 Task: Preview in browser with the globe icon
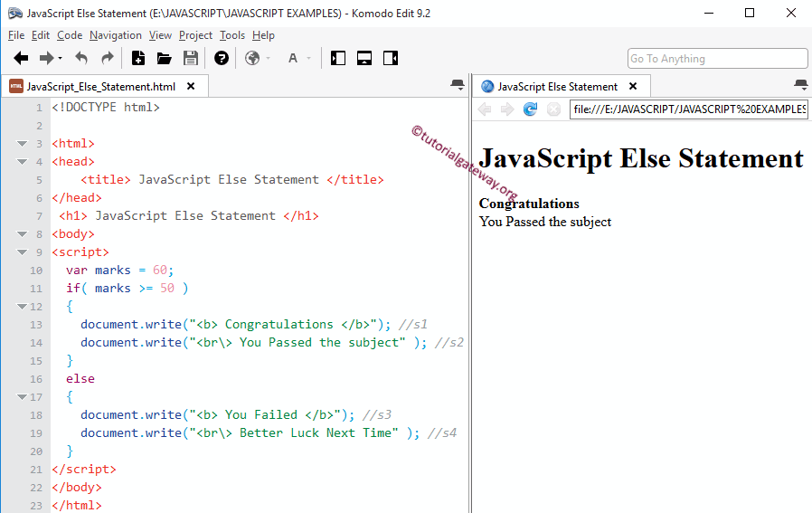pos(252,58)
